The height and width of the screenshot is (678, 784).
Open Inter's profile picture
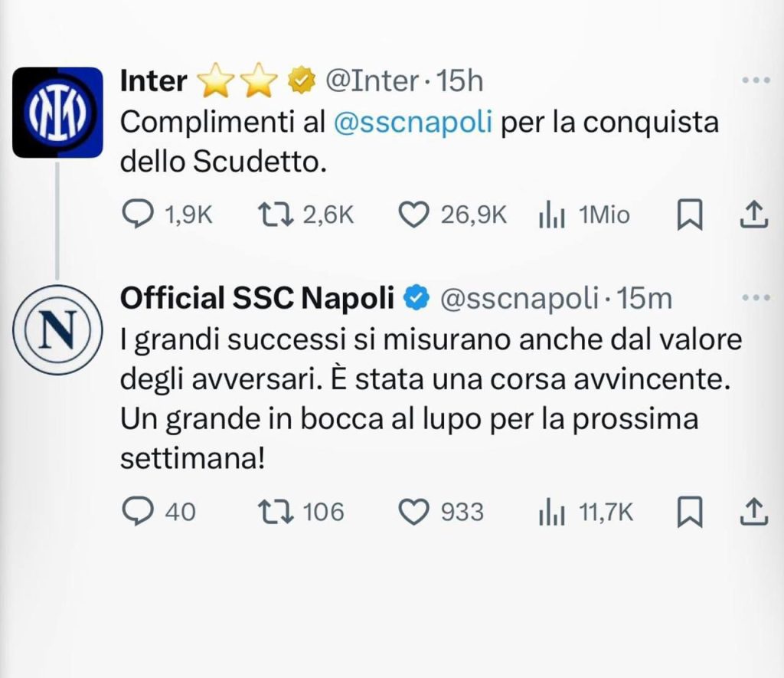(x=57, y=112)
